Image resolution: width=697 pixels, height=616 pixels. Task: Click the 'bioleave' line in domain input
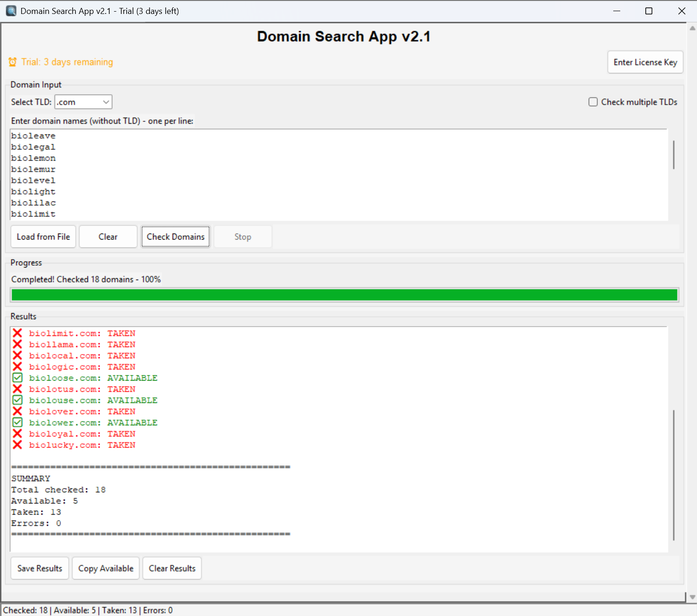pyautogui.click(x=34, y=136)
